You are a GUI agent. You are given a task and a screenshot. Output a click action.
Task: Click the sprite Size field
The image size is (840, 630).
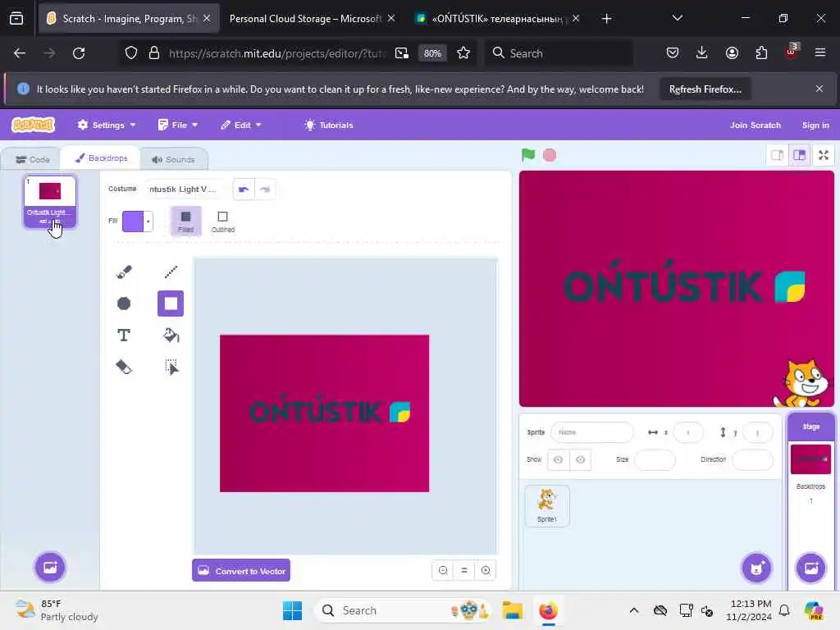point(655,459)
